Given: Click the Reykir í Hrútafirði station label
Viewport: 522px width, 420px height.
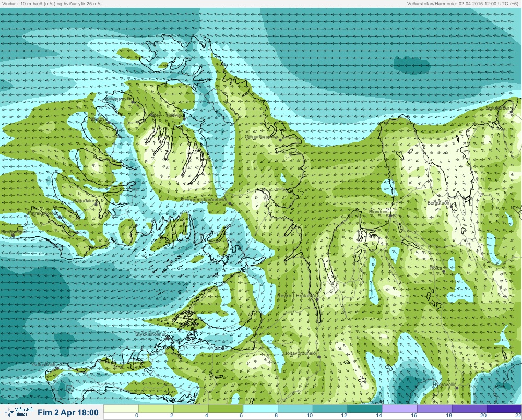Looking at the screenshot, I should tap(296, 295).
